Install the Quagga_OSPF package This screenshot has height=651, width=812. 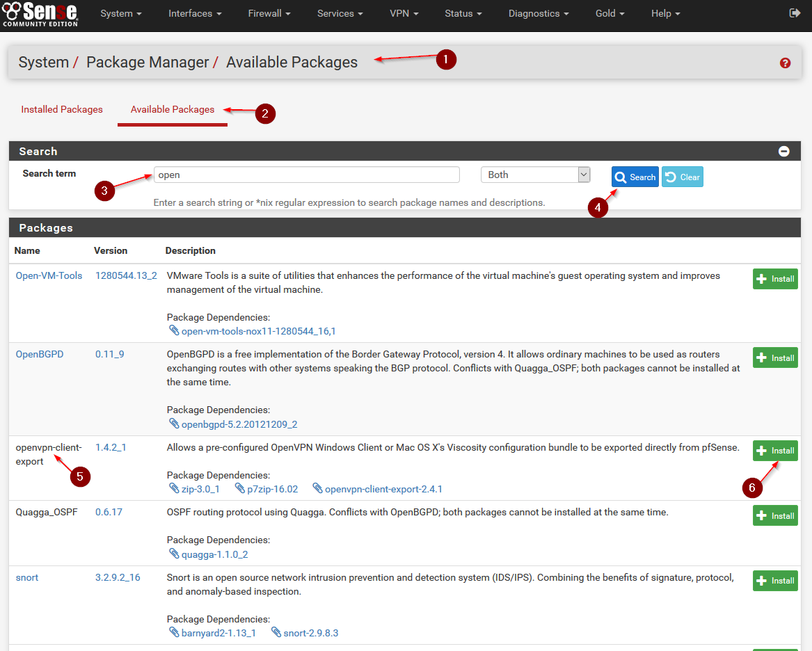click(x=775, y=515)
